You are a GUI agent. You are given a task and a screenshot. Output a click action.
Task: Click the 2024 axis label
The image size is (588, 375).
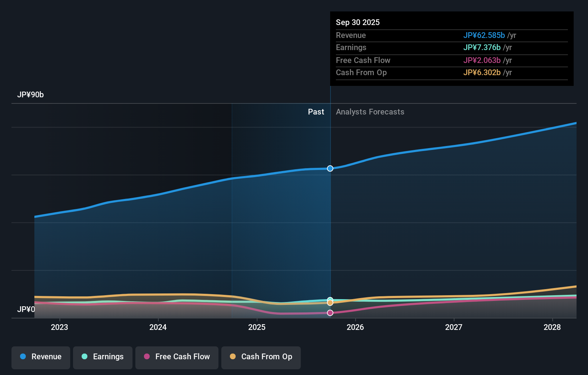point(158,327)
